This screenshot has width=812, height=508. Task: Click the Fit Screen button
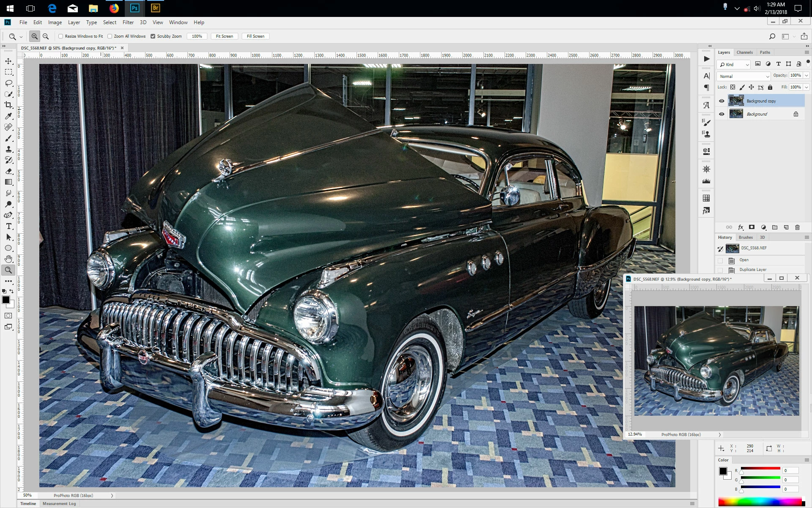pyautogui.click(x=224, y=36)
